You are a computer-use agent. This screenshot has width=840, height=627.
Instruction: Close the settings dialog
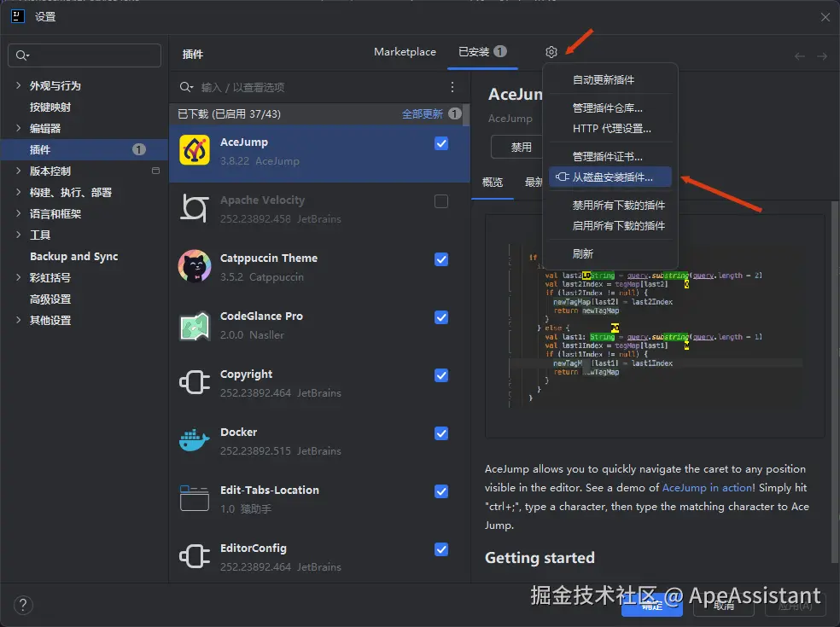tap(825, 17)
